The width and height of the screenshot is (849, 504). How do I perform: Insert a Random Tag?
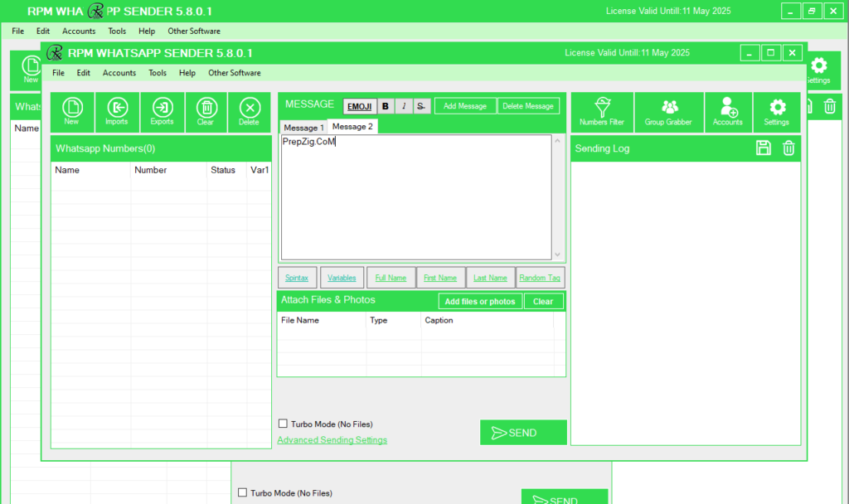point(540,278)
